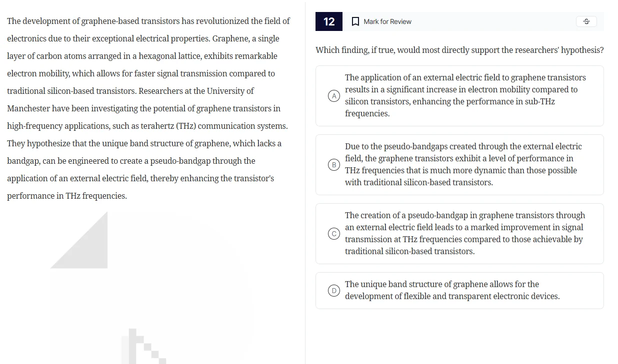The image size is (618, 364).
Task: Select the answer about "much more dynamic" performance
Action: coord(465,165)
